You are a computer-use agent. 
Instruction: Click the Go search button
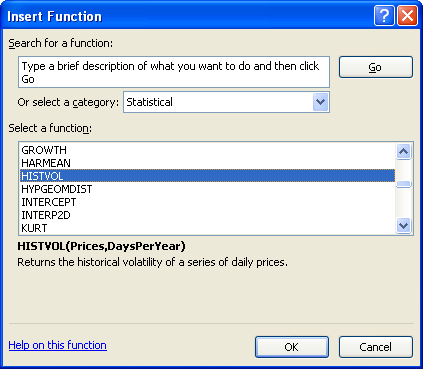coord(376,67)
